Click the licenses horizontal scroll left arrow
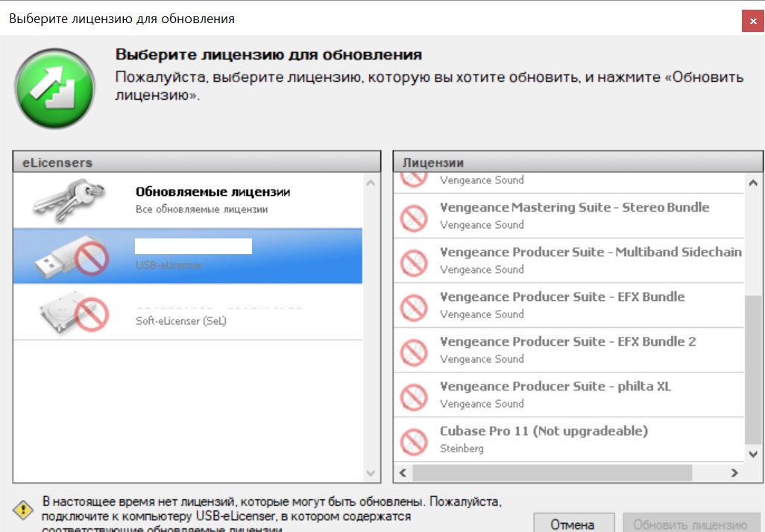The height and width of the screenshot is (532, 765). click(x=403, y=472)
